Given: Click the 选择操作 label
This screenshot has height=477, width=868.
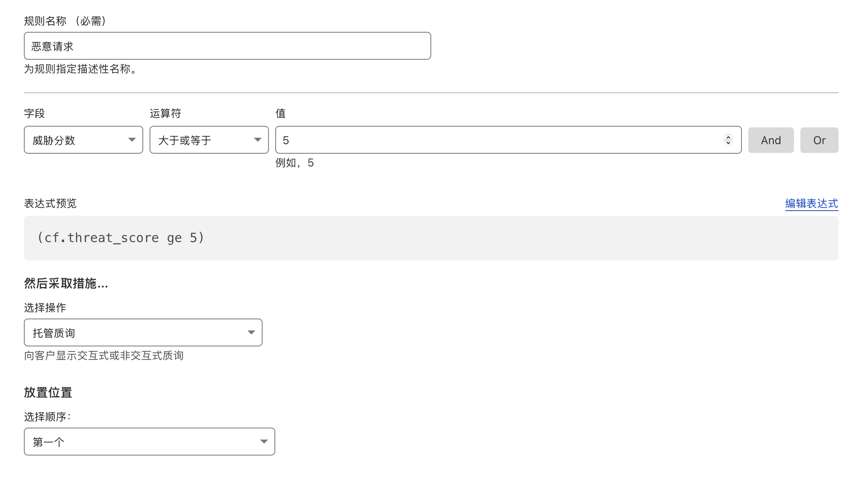Looking at the screenshot, I should [45, 308].
